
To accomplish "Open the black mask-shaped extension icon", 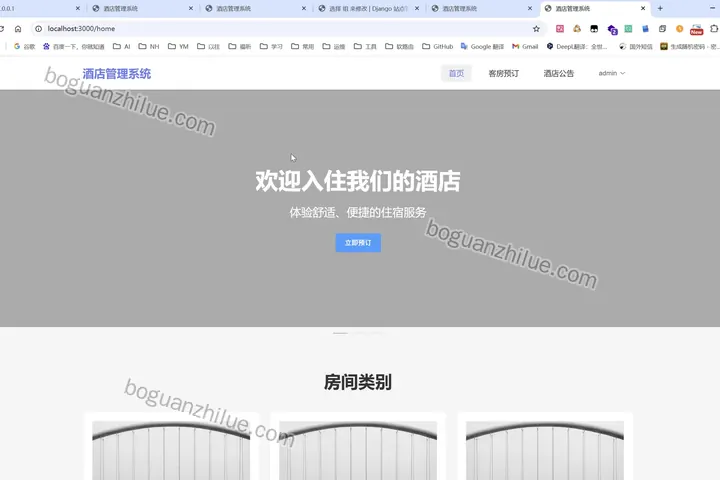I will coord(594,29).
